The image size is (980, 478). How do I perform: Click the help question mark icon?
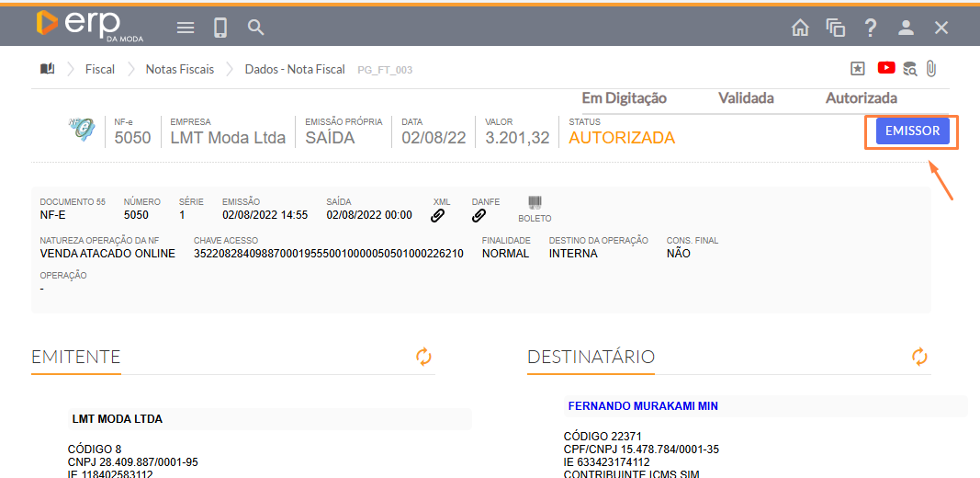click(x=871, y=28)
